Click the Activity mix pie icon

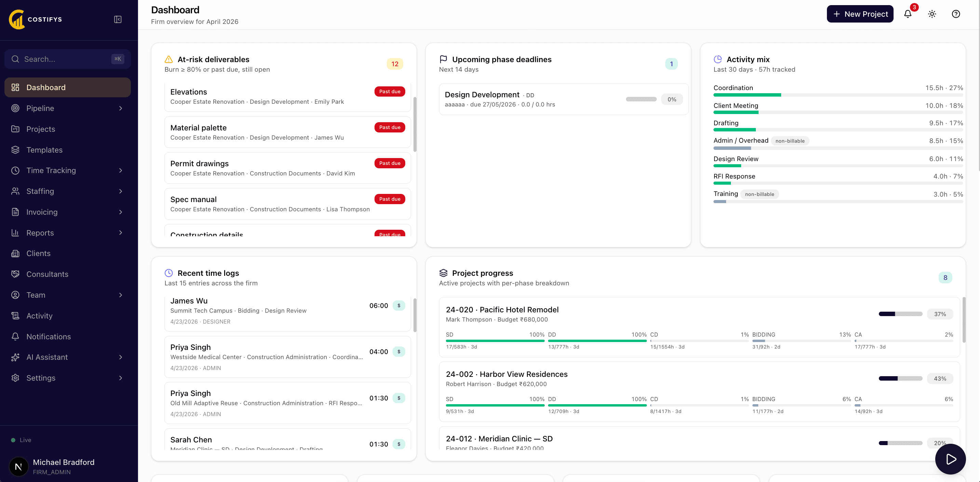pos(718,59)
